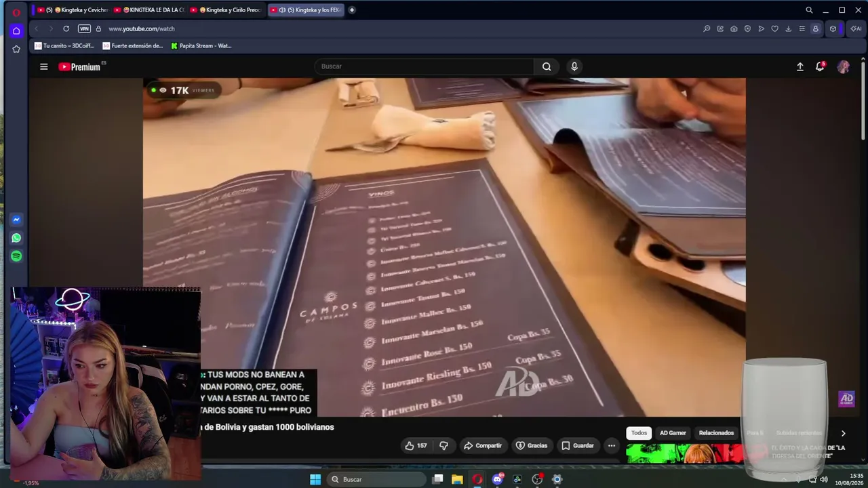Viewport: 868px width, 488px height.
Task: Open Messenger in Opera sidebar
Action: point(16,220)
